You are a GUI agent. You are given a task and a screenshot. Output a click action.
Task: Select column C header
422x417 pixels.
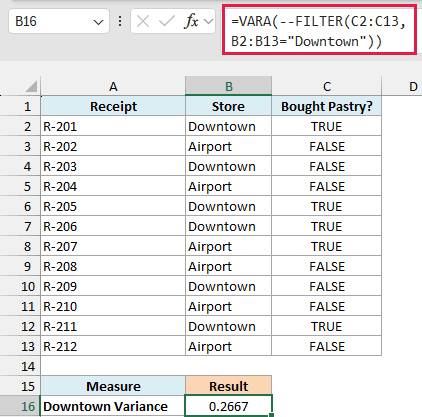[327, 86]
